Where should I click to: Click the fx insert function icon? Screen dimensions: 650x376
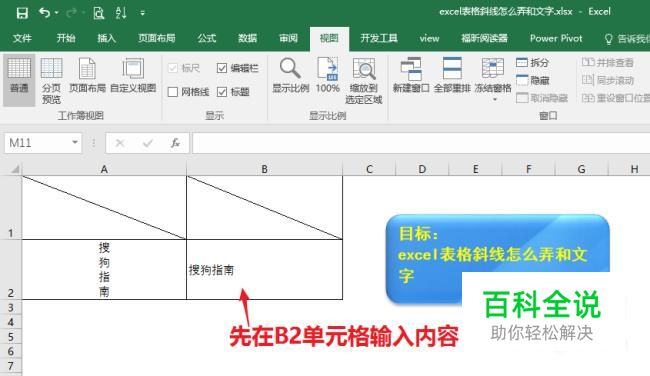tap(175, 143)
